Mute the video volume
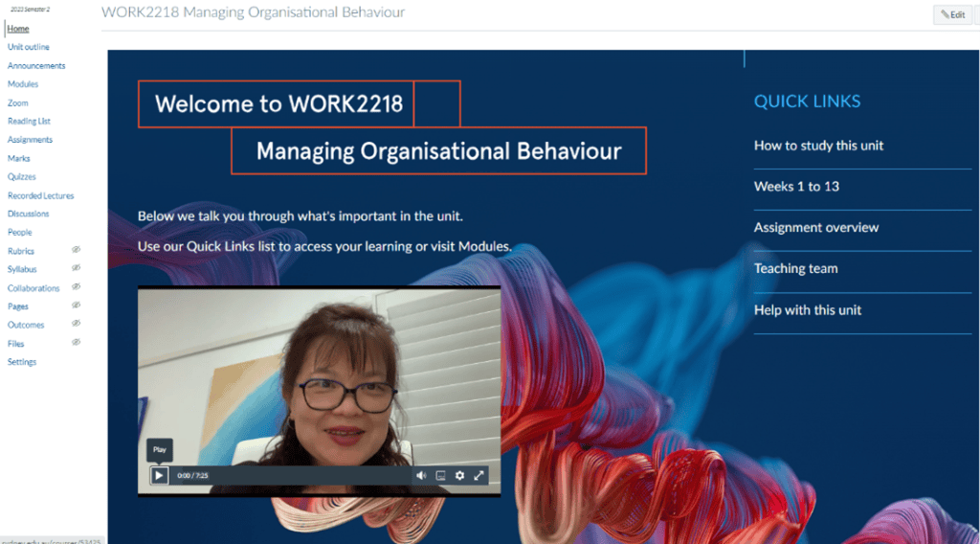The width and height of the screenshot is (980, 544). click(421, 475)
